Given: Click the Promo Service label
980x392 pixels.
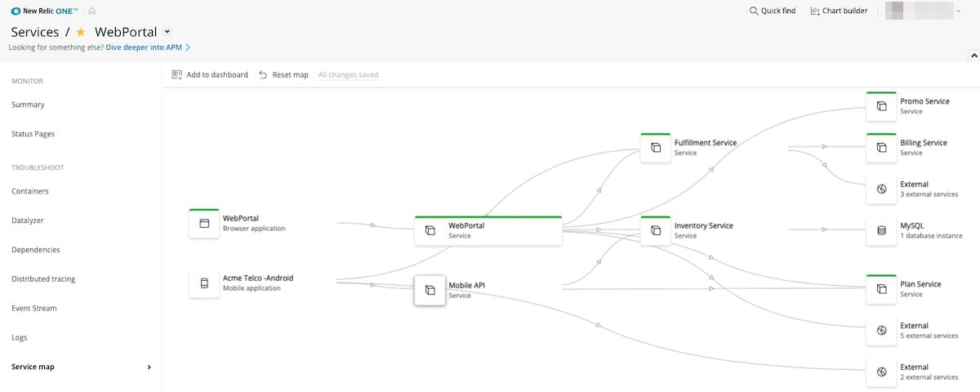Looking at the screenshot, I should pyautogui.click(x=925, y=101).
